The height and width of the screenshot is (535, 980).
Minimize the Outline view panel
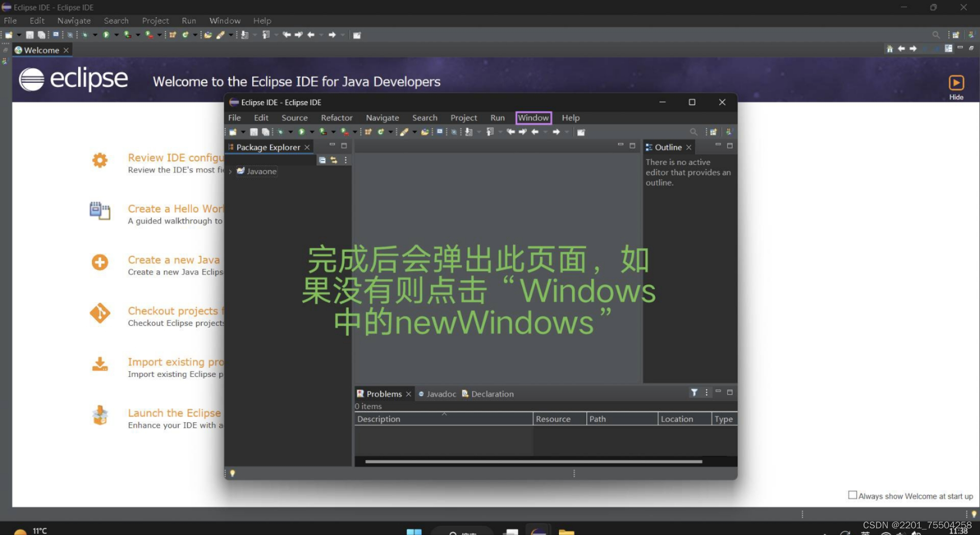[x=718, y=145]
